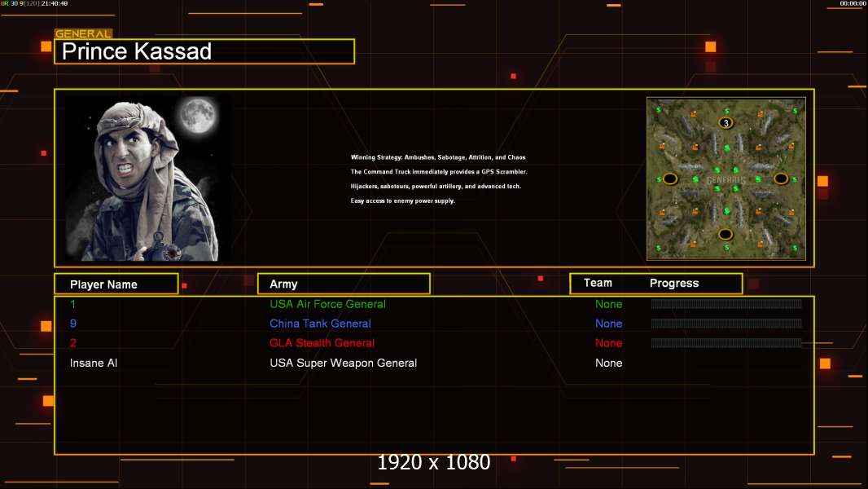The height and width of the screenshot is (489, 868).
Task: Select the Insane AI player row
Action: [434, 363]
